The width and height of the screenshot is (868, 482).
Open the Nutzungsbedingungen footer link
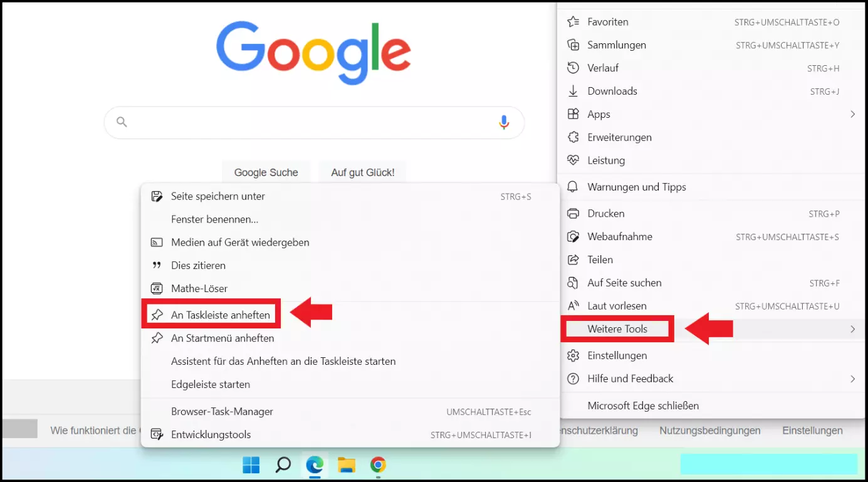pos(710,431)
